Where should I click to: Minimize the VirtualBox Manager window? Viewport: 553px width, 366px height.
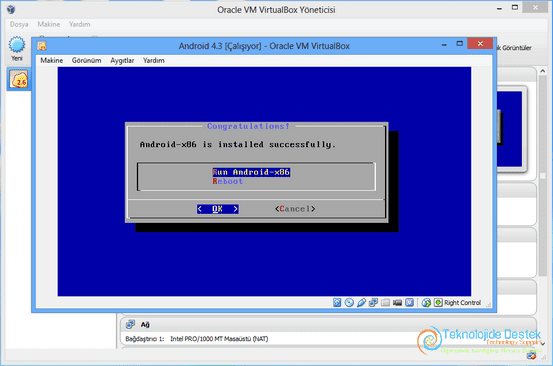499,8
